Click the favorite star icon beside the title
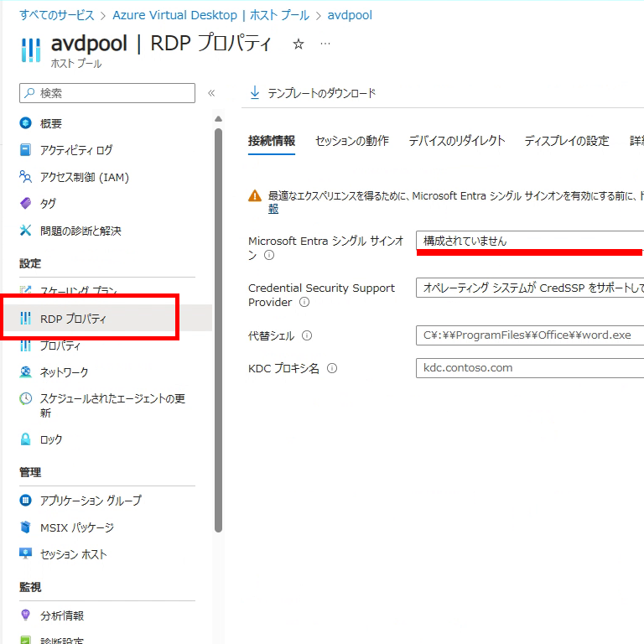The image size is (644, 644). point(299,44)
